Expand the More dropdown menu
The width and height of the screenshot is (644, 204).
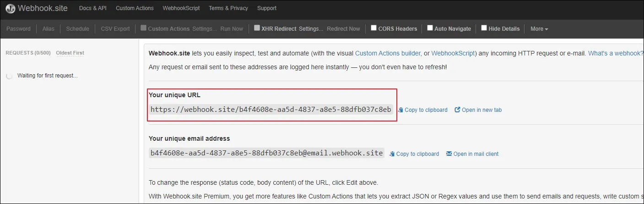point(539,29)
